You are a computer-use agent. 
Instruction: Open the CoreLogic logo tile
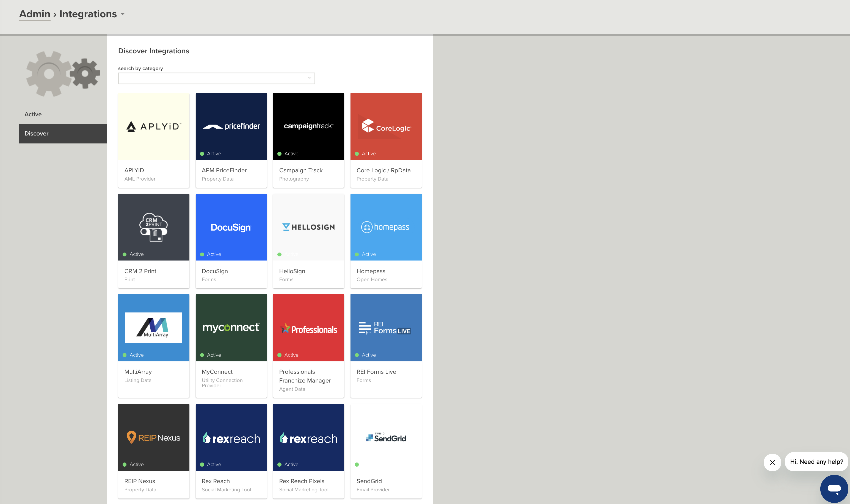[x=386, y=126]
